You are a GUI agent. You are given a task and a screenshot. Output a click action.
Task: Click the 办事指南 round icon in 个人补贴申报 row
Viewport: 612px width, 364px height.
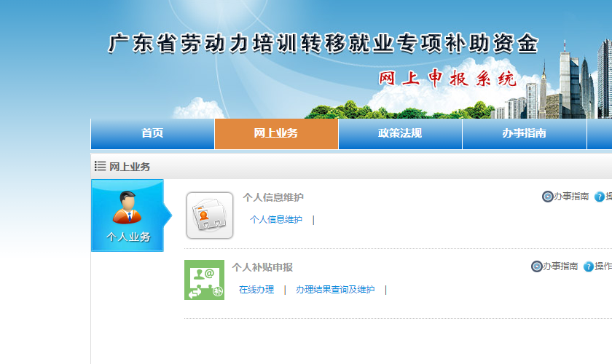click(537, 266)
